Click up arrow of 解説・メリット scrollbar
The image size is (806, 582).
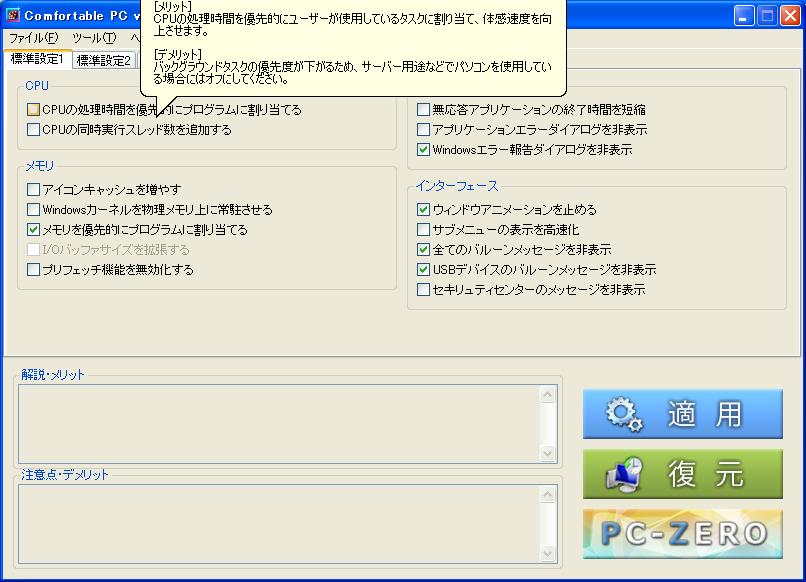coord(548,395)
